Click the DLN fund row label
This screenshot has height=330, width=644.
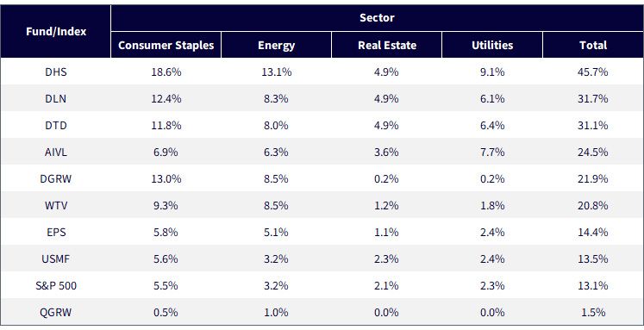pyautogui.click(x=56, y=98)
